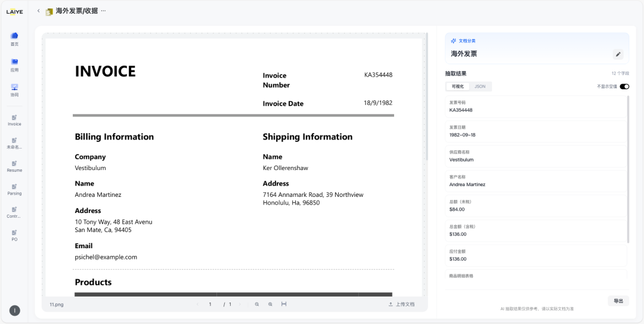Viewport: 644px width, 324px height.
Task: Select the PO app in sidebar
Action: click(14, 234)
